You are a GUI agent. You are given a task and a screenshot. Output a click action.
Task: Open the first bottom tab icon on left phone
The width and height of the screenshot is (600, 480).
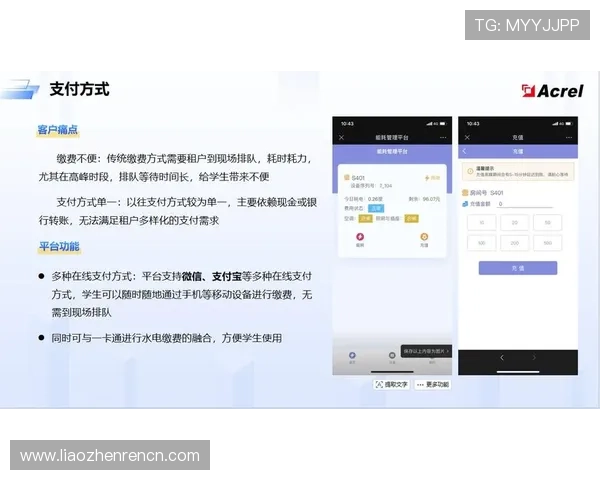click(x=352, y=356)
